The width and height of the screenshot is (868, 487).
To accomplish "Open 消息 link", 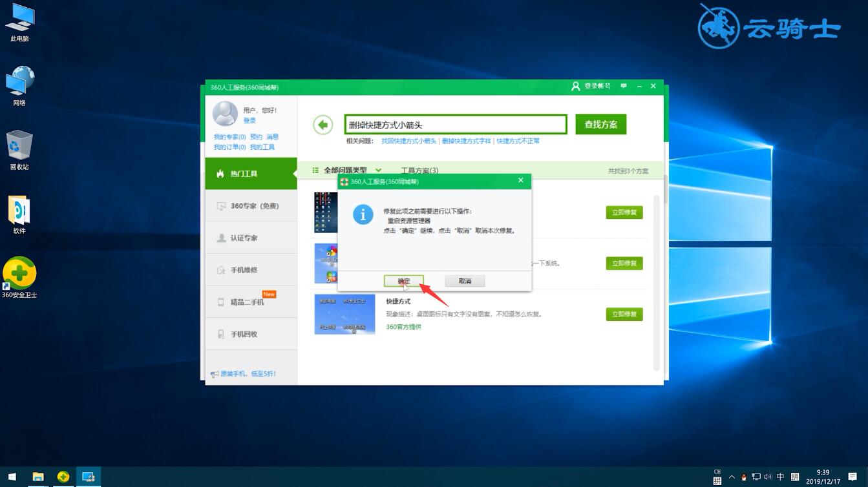I will (x=273, y=137).
